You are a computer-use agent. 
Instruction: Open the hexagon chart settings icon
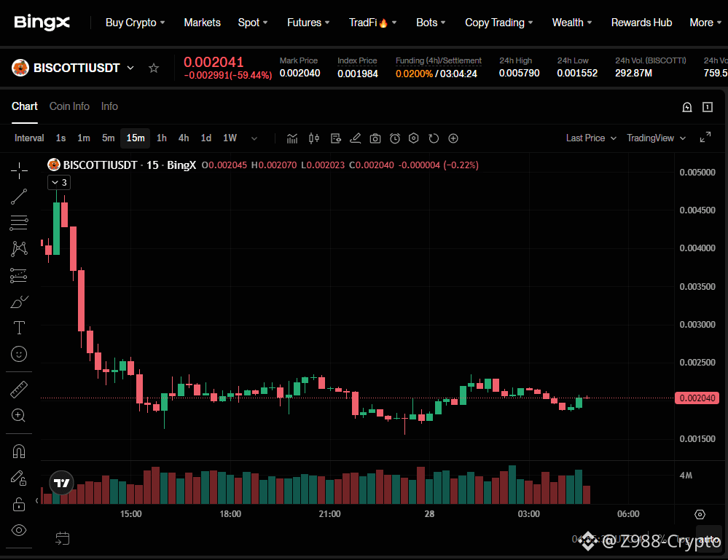coord(414,138)
